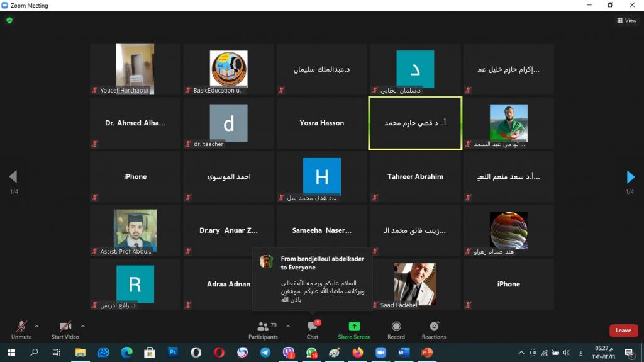Click the green encryption shield icon
Viewport: 644px width, 362px height.
[x=9, y=20]
